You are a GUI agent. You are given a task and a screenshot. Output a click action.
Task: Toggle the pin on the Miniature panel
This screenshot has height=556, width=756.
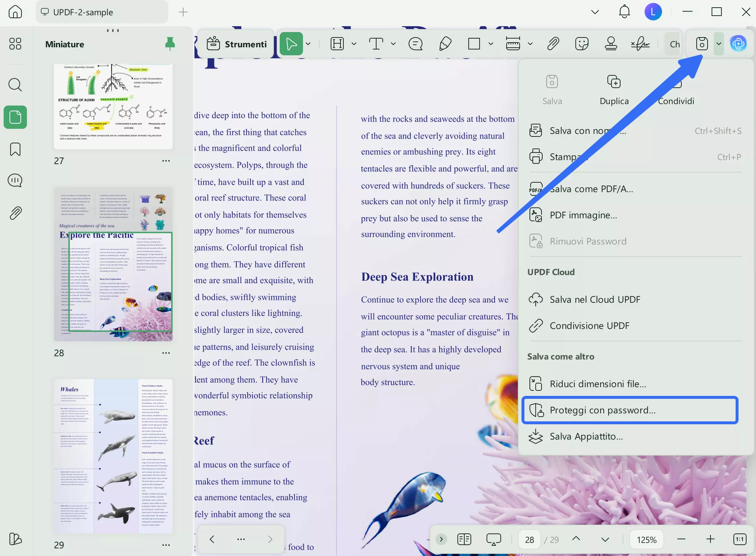coord(170,44)
